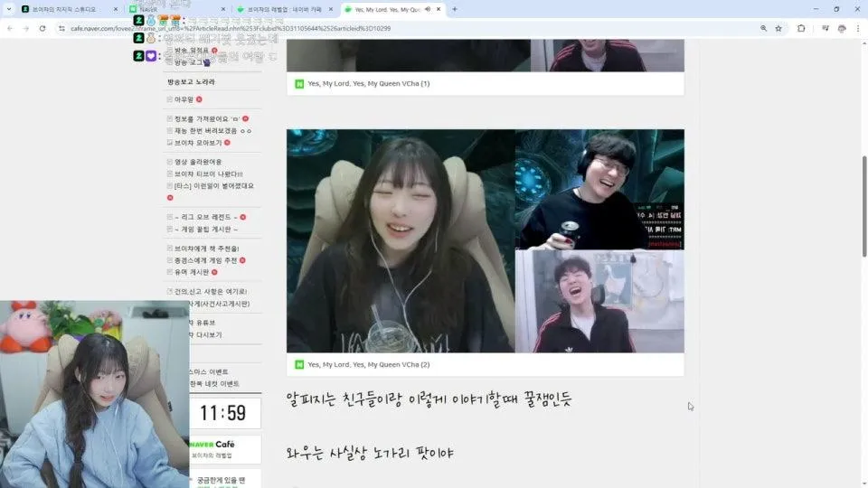Close the Yes, My Lord tab
Image resolution: width=868 pixels, height=488 pixels.
[x=439, y=9]
